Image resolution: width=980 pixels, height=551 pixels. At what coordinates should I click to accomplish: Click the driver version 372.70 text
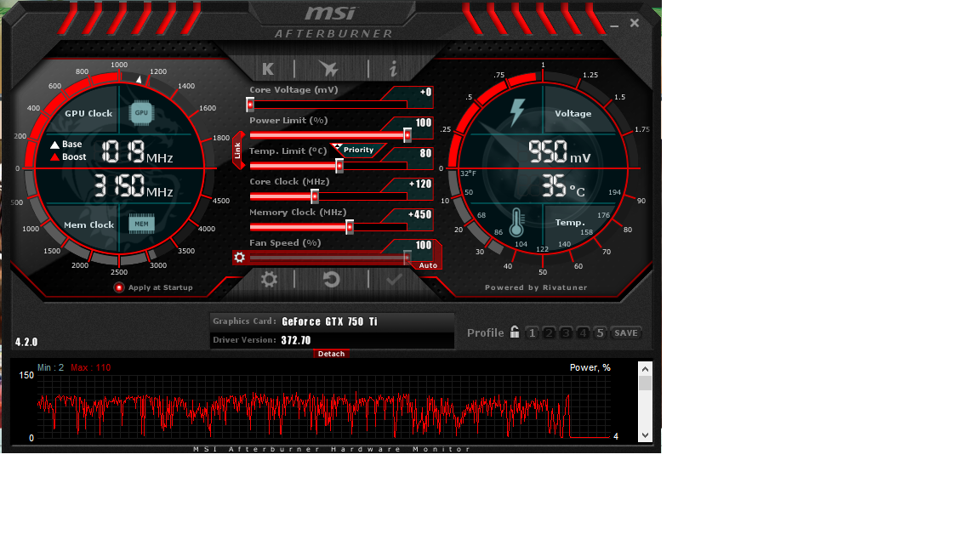pos(296,340)
